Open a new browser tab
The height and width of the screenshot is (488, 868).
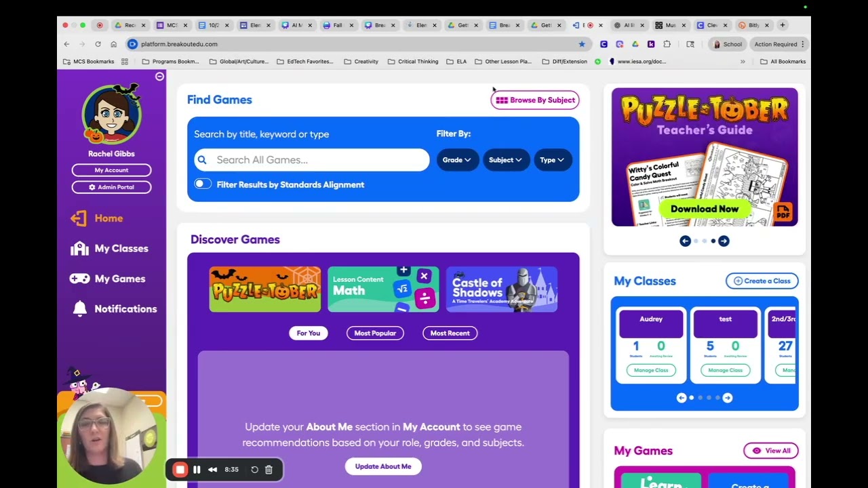coord(783,25)
